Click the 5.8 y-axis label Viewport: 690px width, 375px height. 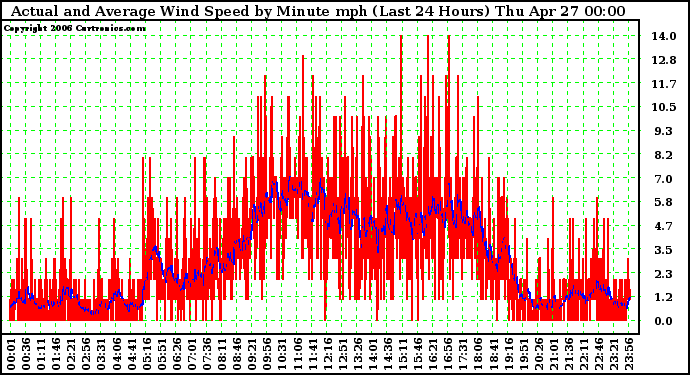[x=664, y=202]
